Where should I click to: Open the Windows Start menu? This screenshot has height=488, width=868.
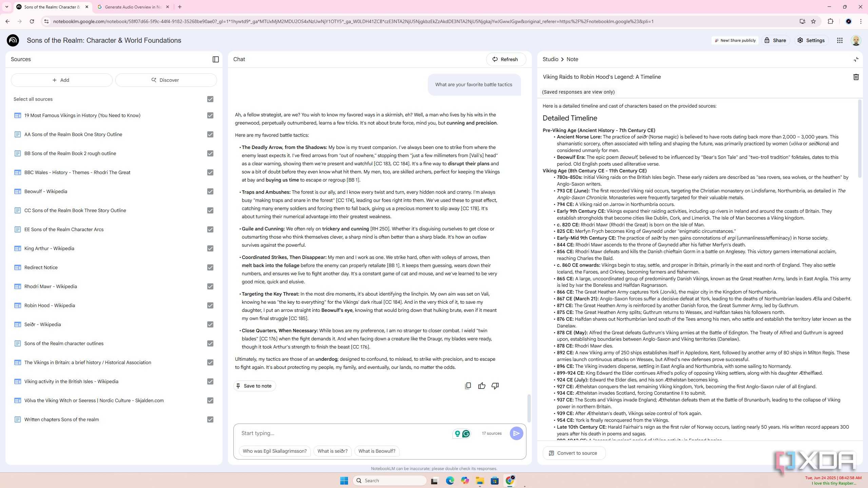tap(344, 481)
